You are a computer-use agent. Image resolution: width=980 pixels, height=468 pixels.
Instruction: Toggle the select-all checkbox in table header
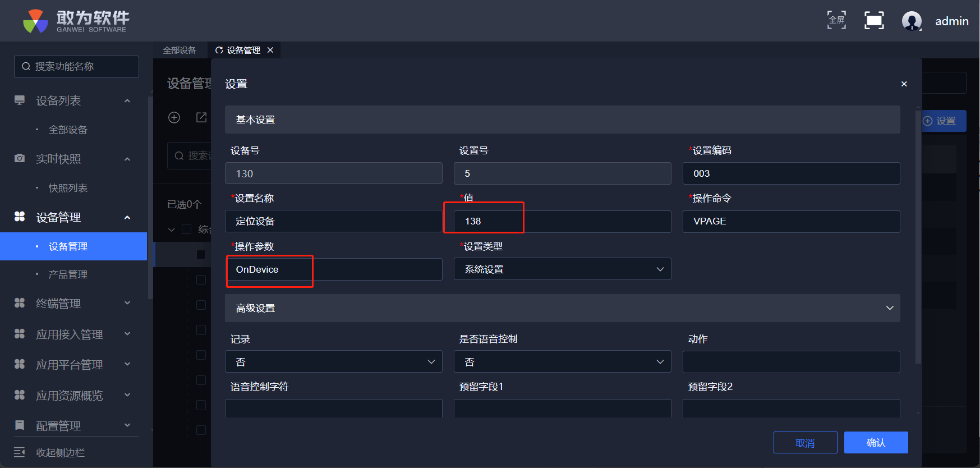click(x=187, y=229)
